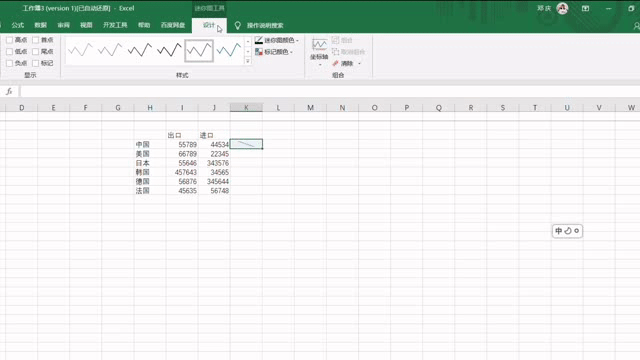Select the teal sparkline style thumbnail

[229, 51]
